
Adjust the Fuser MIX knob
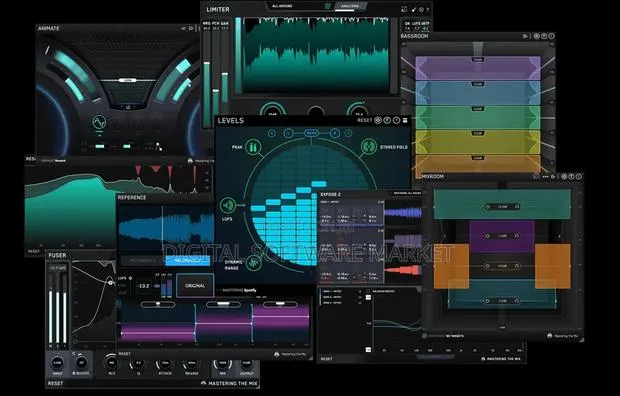coord(223,363)
